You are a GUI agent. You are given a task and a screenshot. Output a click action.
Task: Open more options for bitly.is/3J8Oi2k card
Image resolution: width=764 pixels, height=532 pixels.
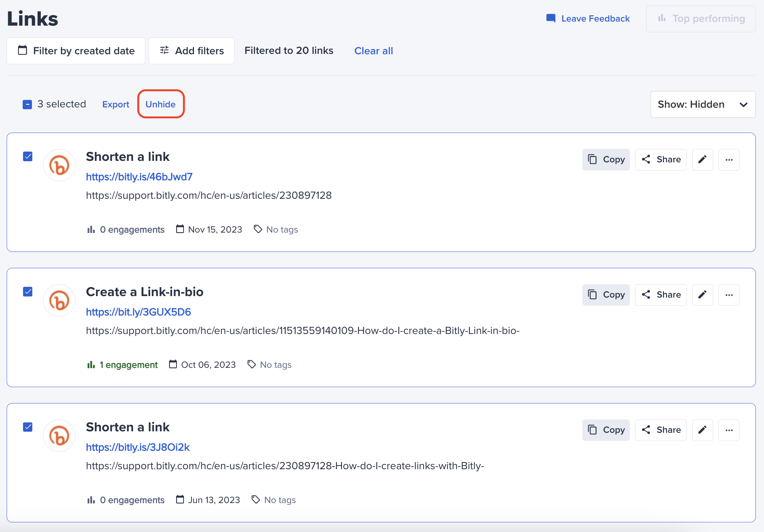pos(729,430)
